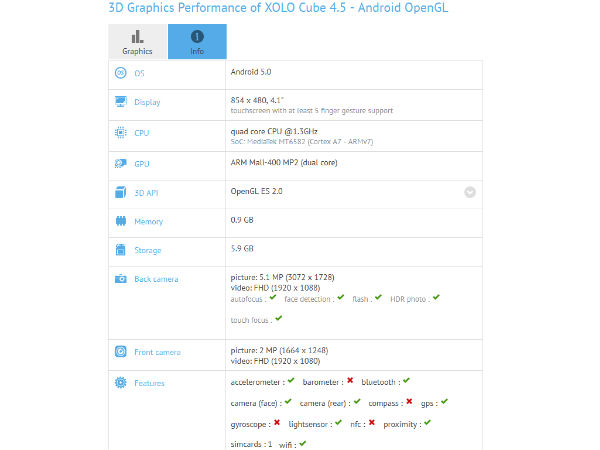Click the gyroscope red cross

coord(277,422)
